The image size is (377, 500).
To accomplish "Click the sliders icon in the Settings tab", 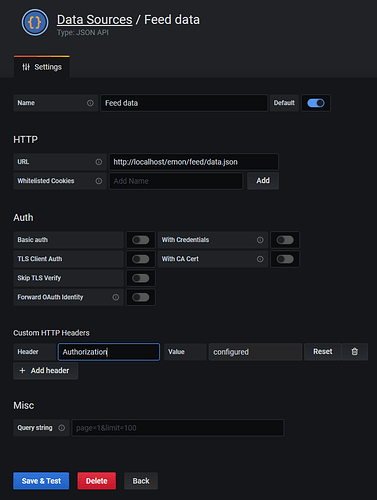I will point(26,67).
